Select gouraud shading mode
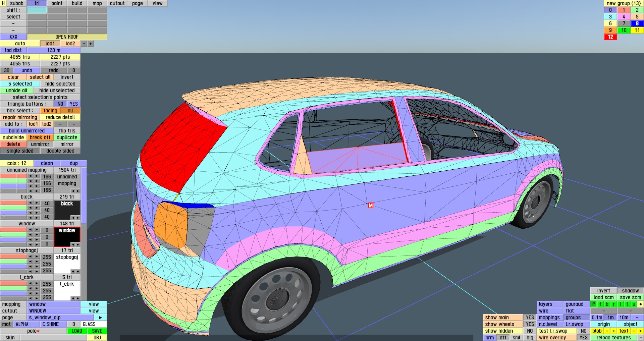This screenshot has height=341, width=644. pos(577,304)
